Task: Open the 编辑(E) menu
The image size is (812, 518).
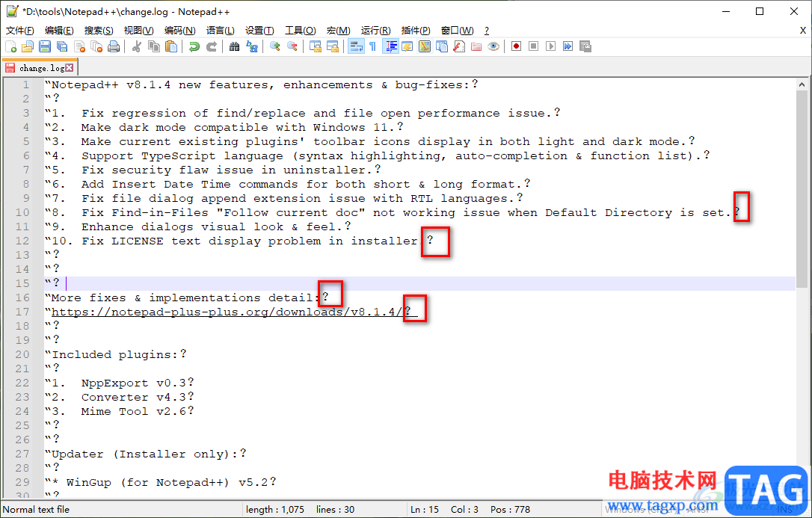Action: 59,31
